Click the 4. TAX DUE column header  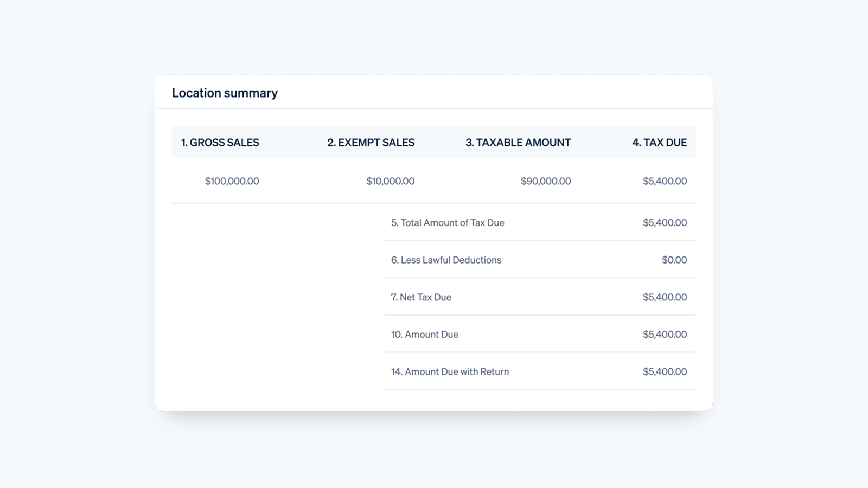click(660, 143)
